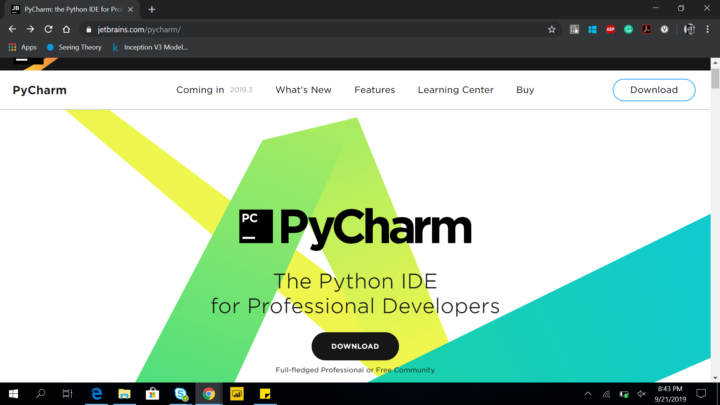
Task: Open File Explorer from taskbar
Action: tap(124, 394)
